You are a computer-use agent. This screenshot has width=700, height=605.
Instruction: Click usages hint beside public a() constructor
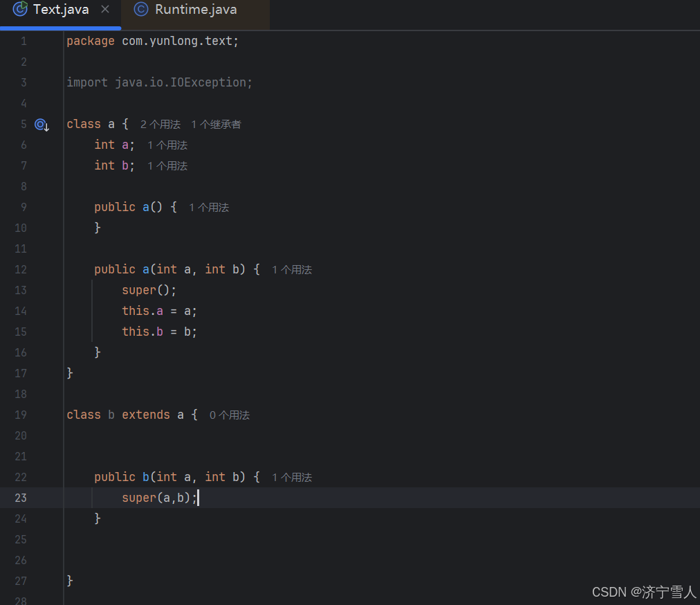tap(209, 208)
